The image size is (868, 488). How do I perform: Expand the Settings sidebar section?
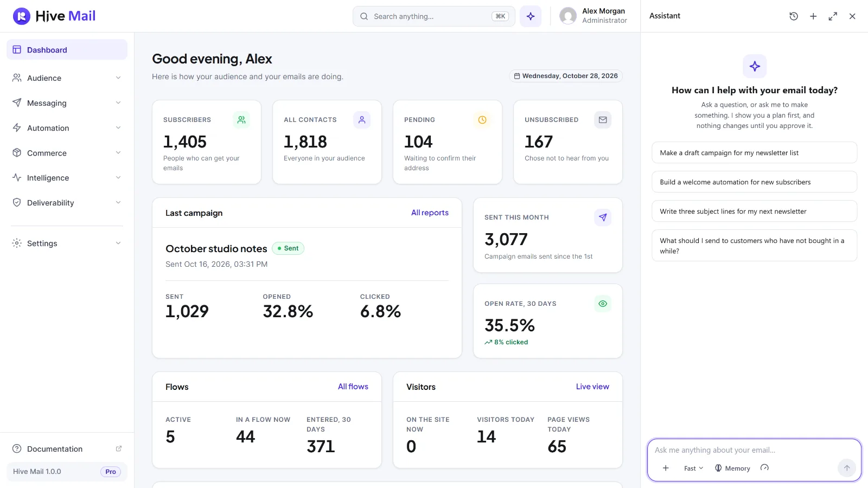(x=67, y=243)
